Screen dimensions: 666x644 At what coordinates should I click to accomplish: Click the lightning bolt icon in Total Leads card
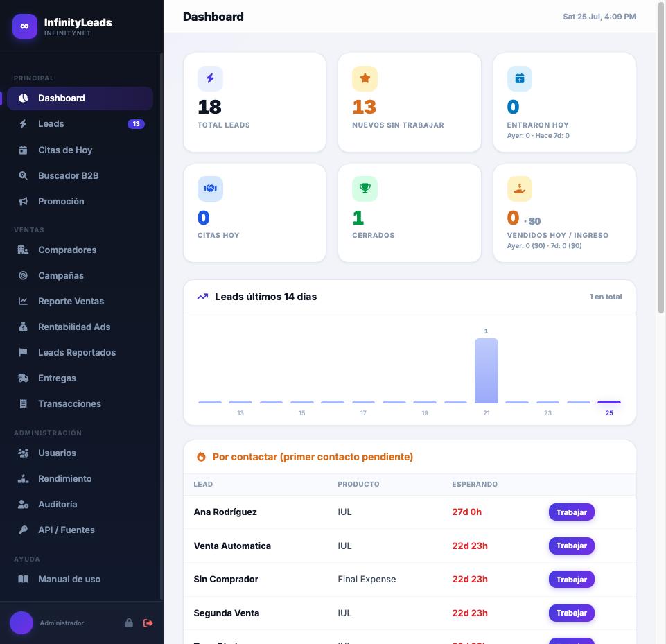tap(210, 78)
